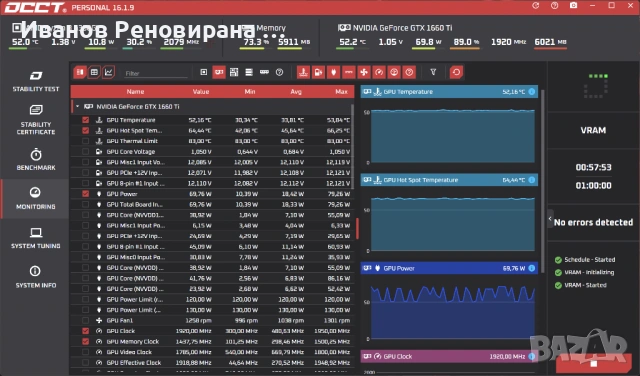This screenshot has height=376, width=640.
Task: Sort the table by the Value column
Action: pyautogui.click(x=201, y=91)
